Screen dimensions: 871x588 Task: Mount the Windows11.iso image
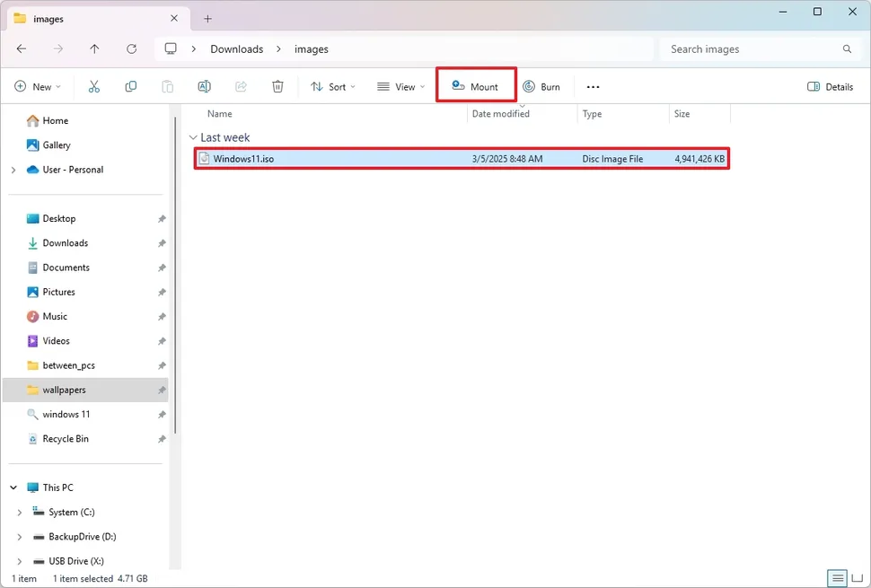tap(476, 86)
